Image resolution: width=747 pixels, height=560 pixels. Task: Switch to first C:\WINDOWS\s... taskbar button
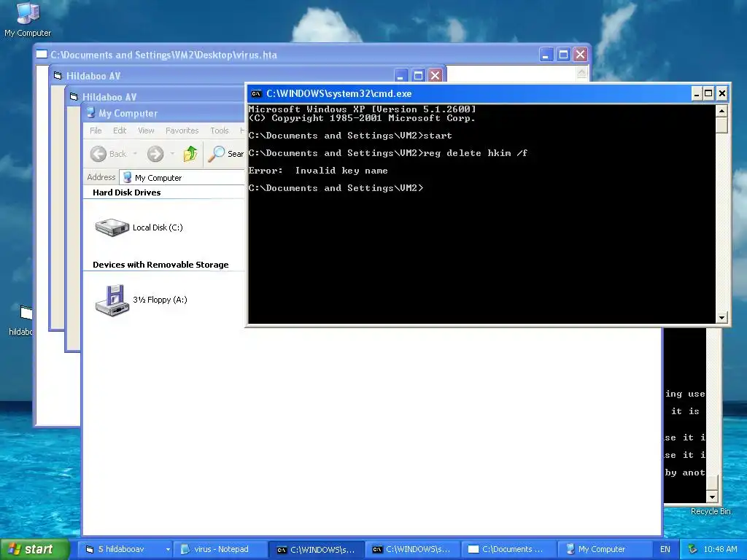[x=317, y=550]
